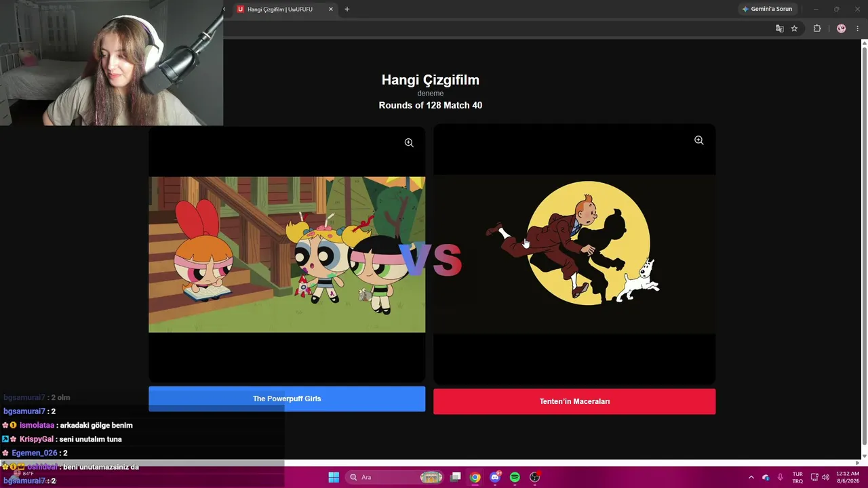
Task: Open Gemini'a Sorun assistant button
Action: (x=768, y=9)
